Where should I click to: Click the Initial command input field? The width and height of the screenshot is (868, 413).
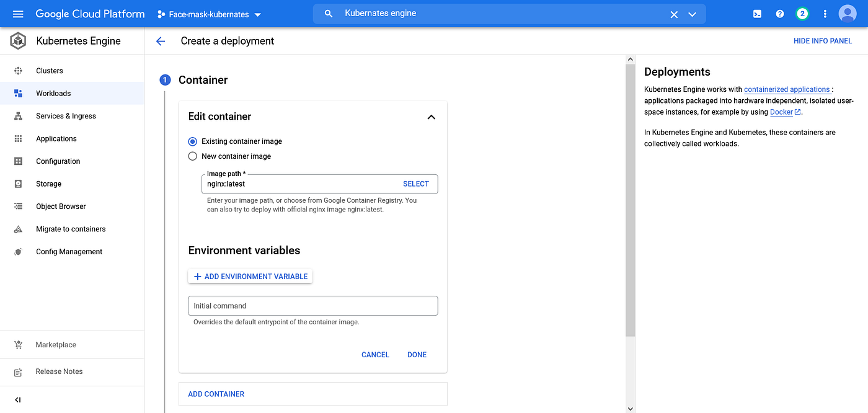click(x=313, y=306)
